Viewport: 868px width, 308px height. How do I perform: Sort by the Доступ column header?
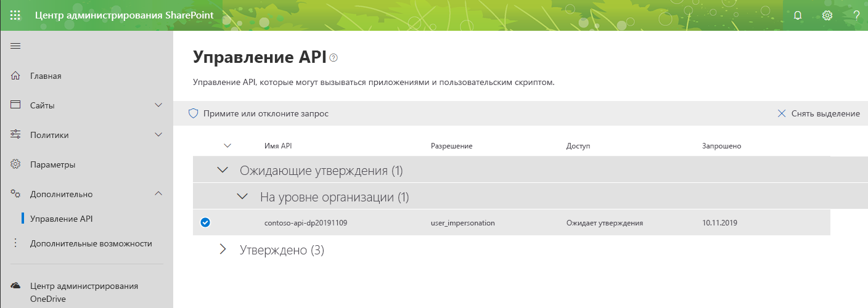tap(578, 146)
